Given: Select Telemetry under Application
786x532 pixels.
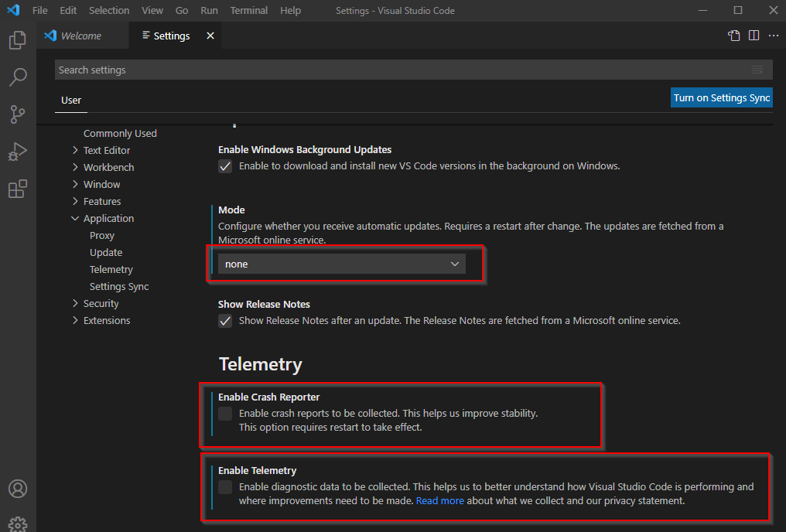Looking at the screenshot, I should [x=111, y=270].
